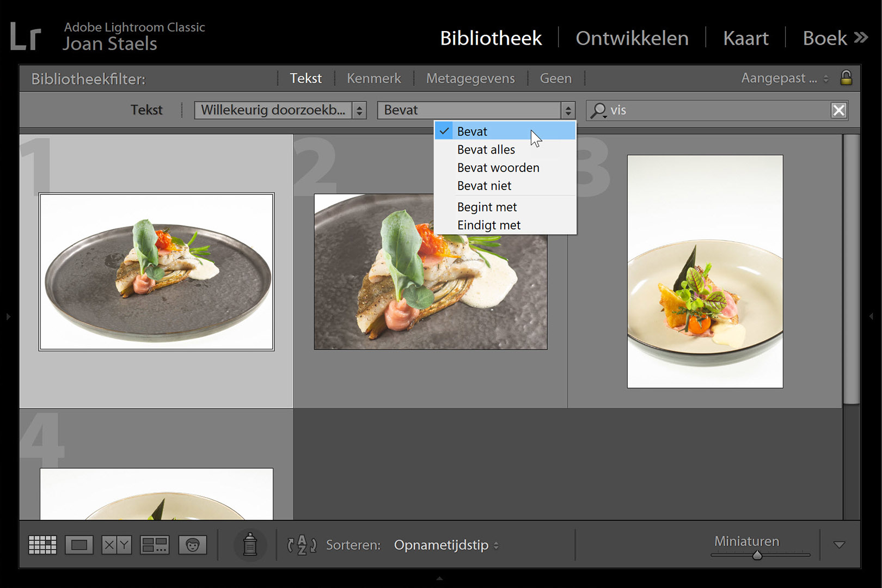Open Sorteren Opnametijdstip dropdown
Image resolution: width=882 pixels, height=588 pixels.
(446, 545)
